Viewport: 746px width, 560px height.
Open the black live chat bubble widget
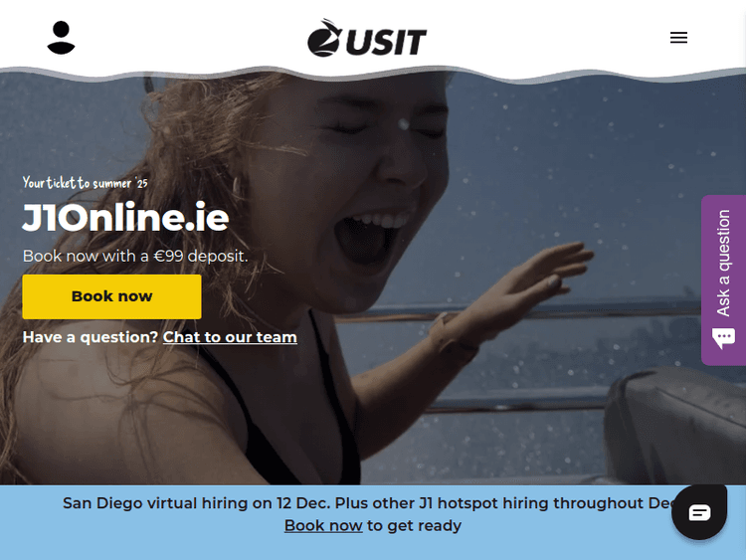click(x=699, y=512)
